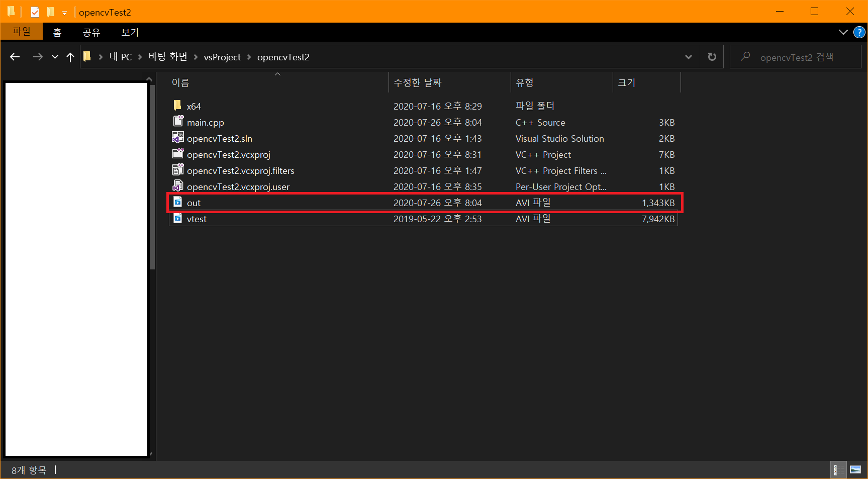Image resolution: width=868 pixels, height=479 pixels.
Task: Go forward with the right arrow
Action: (x=38, y=57)
